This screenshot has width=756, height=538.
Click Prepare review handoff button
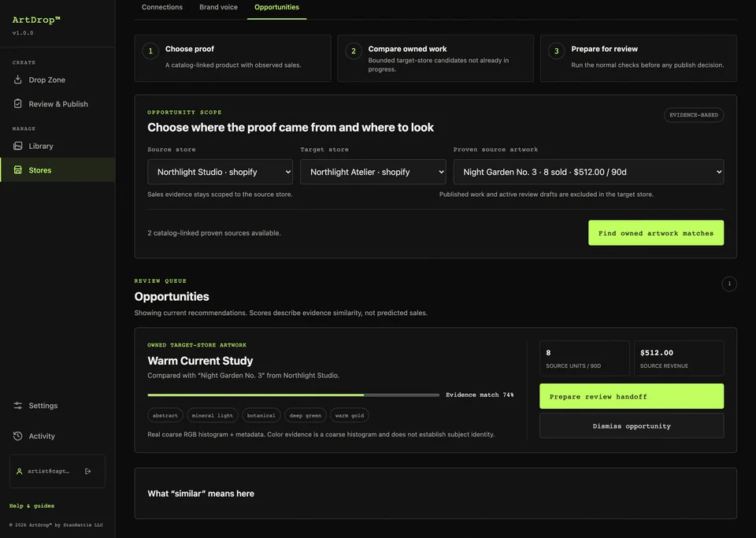click(x=631, y=396)
